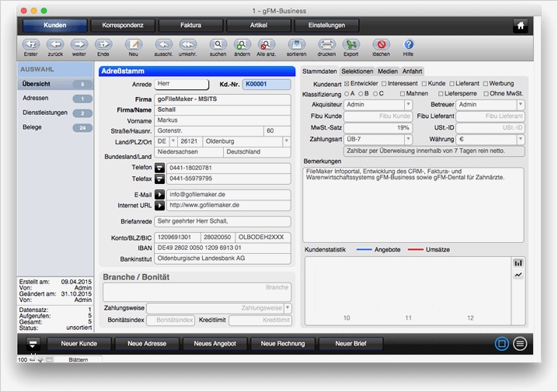Screen dimensions: 558x392
Task: Open search with the suchen icon
Action: coord(218,45)
